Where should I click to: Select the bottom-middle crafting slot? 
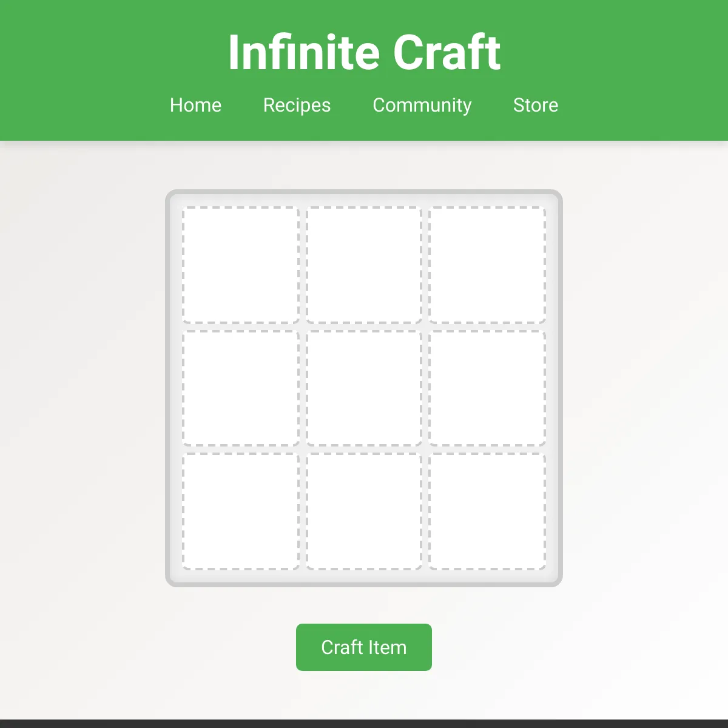[364, 511]
